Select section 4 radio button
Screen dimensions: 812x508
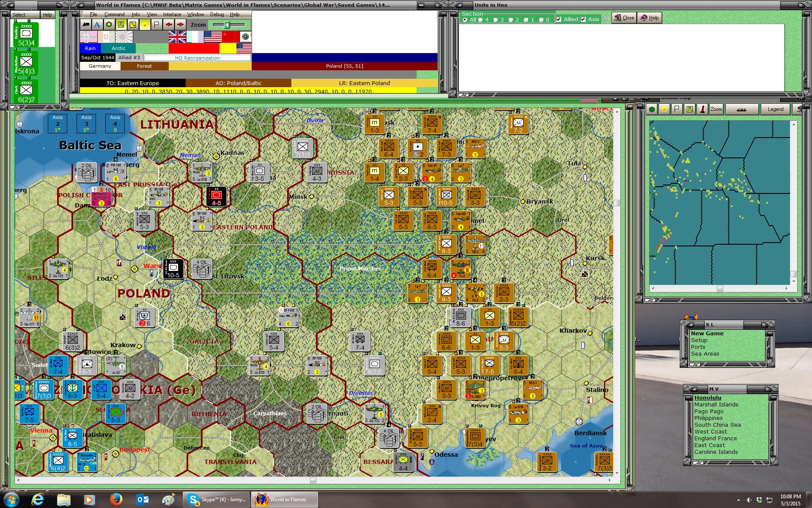click(480, 20)
